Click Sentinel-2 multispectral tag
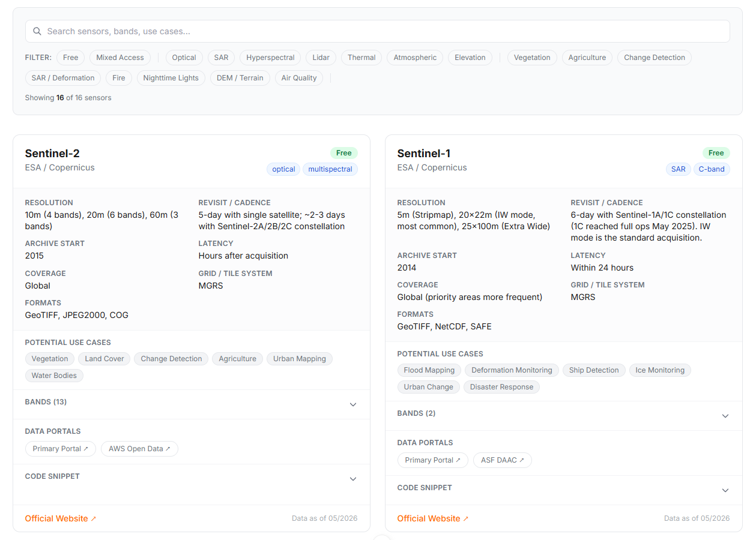This screenshot has height=540, width=756. click(330, 169)
